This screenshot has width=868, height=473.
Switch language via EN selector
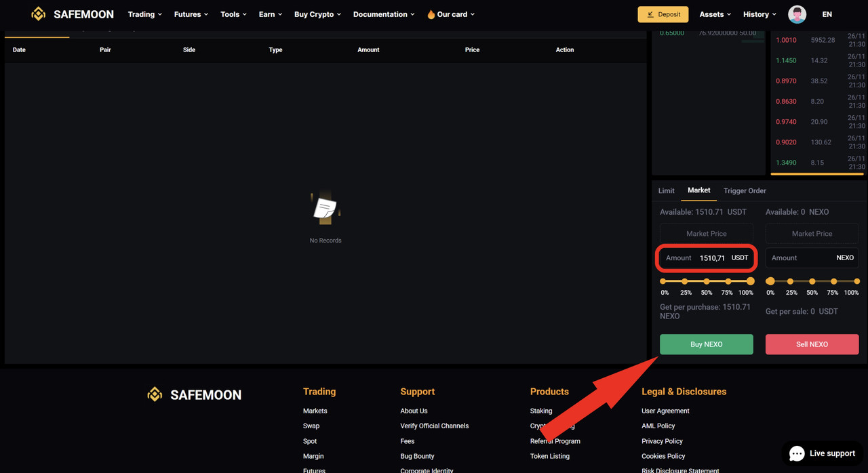(827, 14)
